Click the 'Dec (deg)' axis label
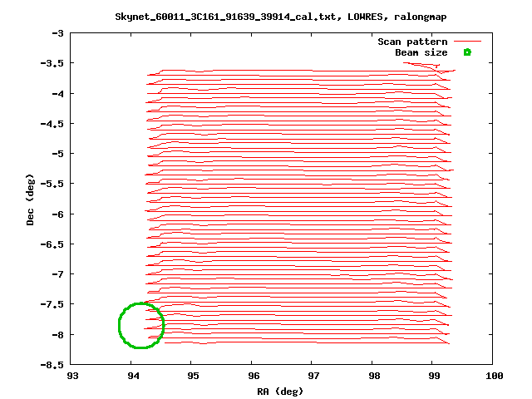Viewport: 532px width, 399px height. point(30,199)
